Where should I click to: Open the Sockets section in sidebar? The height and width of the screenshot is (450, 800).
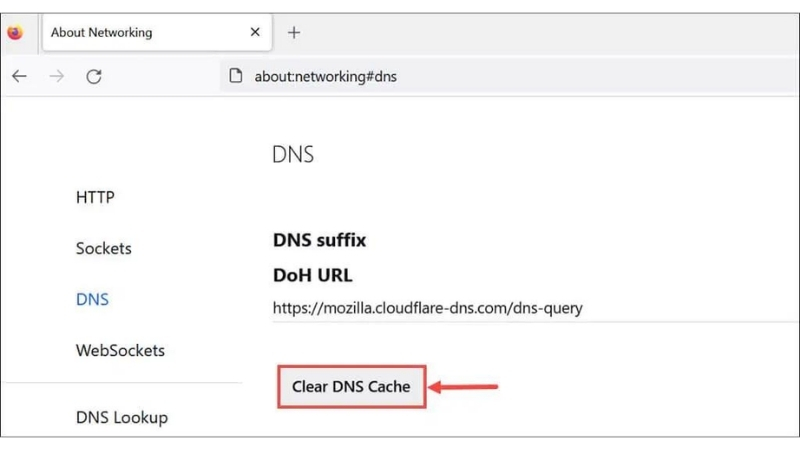coord(104,248)
